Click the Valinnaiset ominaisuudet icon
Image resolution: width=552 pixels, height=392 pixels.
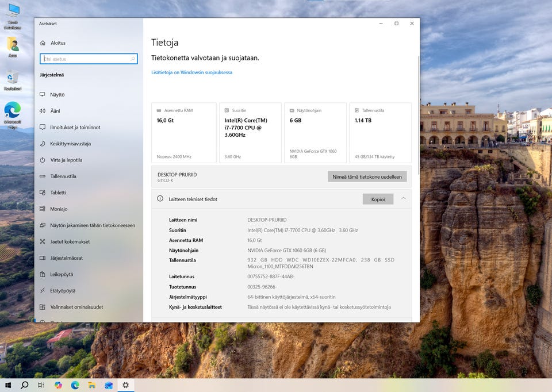tap(43, 307)
